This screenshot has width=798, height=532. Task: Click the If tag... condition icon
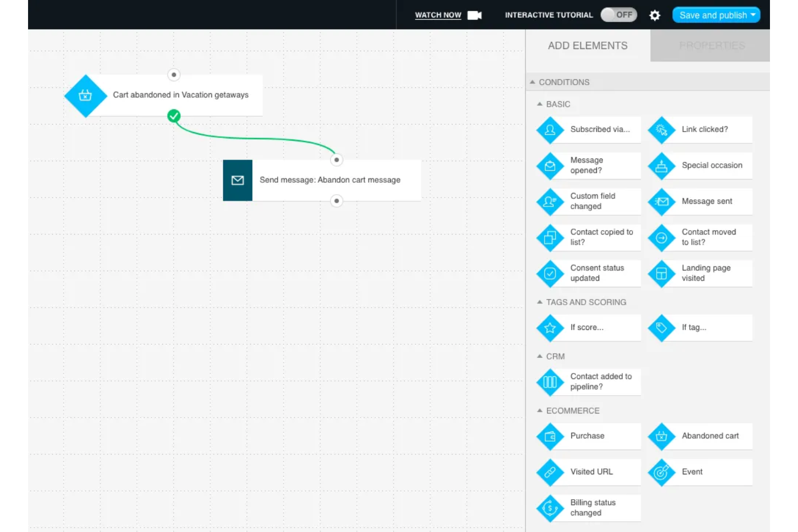661,328
